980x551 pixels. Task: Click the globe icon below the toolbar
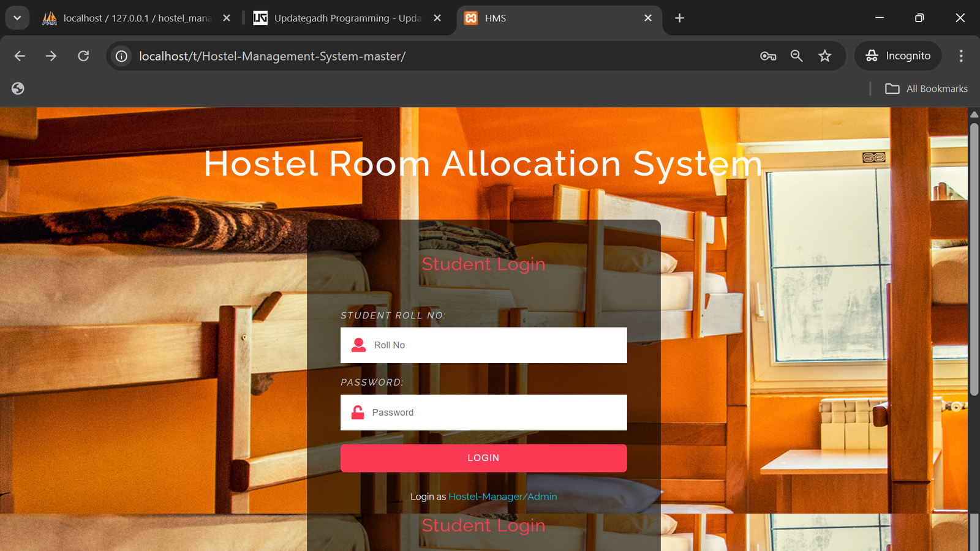pos(18,88)
